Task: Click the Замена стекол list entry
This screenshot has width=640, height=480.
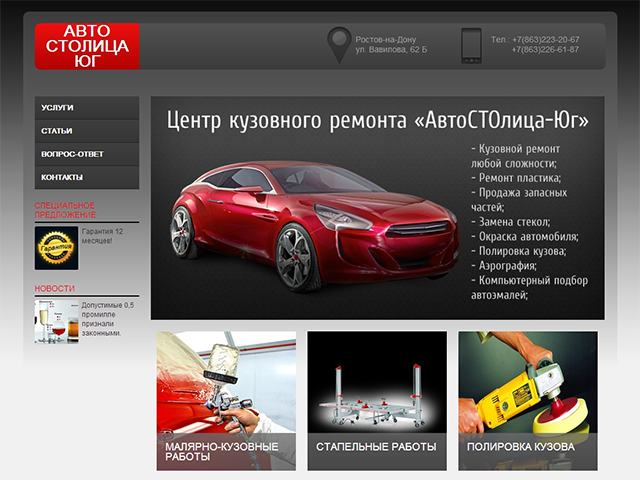Action: (511, 222)
